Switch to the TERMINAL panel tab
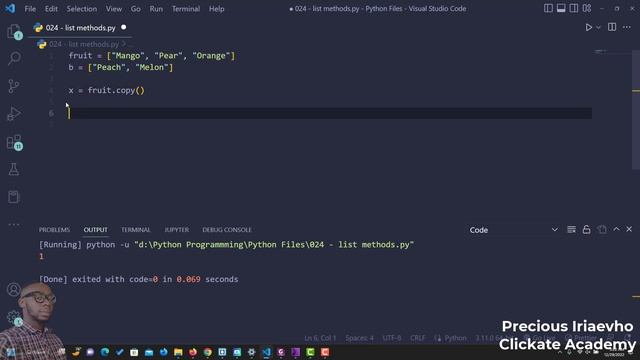The image size is (640, 360). 136,230
